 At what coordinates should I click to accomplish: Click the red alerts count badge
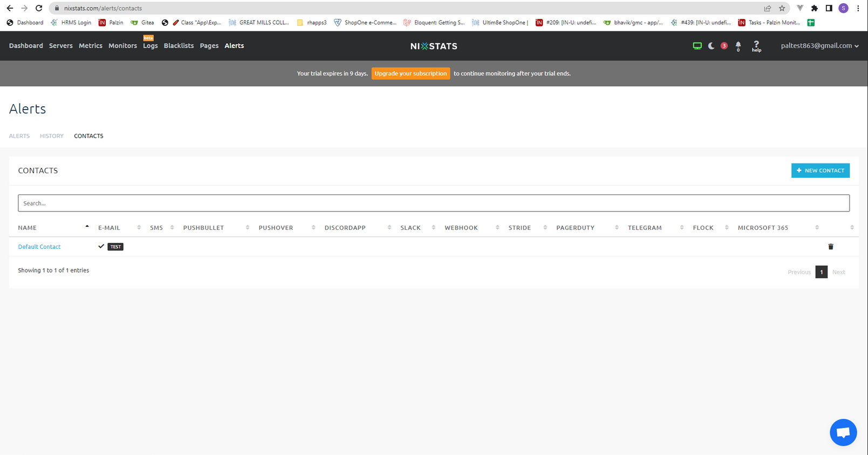coord(724,46)
